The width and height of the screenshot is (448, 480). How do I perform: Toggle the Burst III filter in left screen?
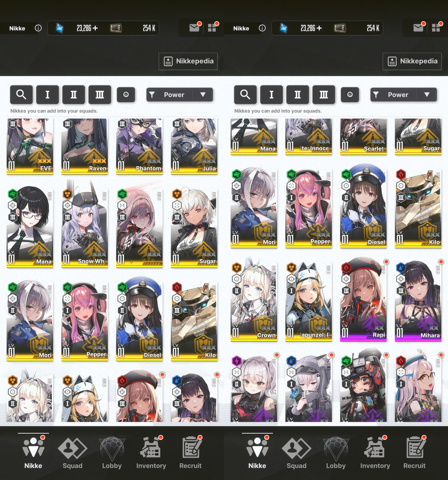(x=99, y=94)
